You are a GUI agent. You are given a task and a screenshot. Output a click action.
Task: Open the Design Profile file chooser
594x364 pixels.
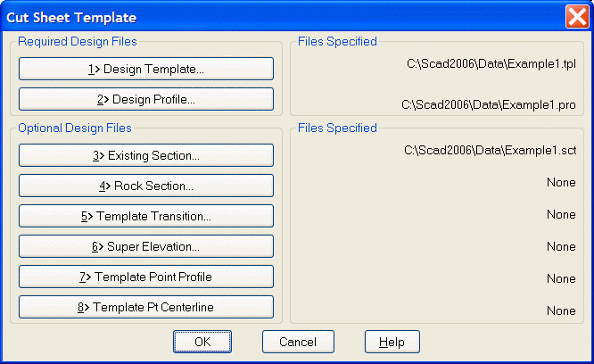tap(146, 99)
